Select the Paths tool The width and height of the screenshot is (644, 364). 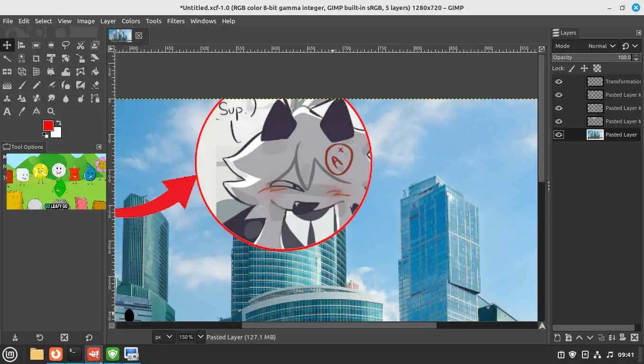click(95, 98)
